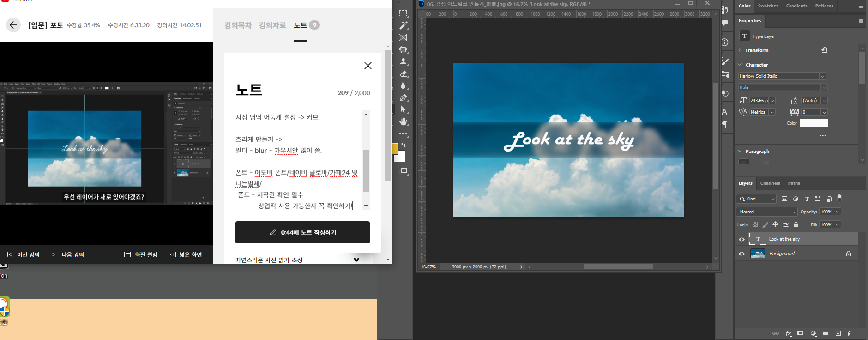Open the Character panel icon

pos(725,112)
